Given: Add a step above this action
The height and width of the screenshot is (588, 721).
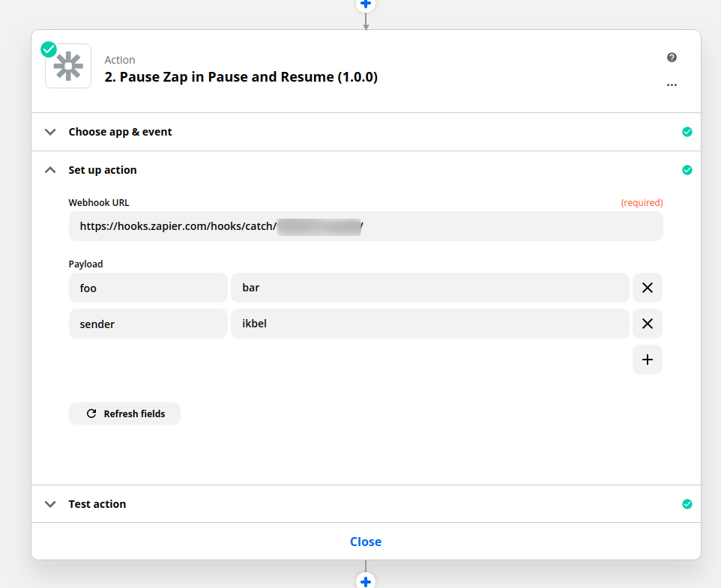Looking at the screenshot, I should point(366,4).
